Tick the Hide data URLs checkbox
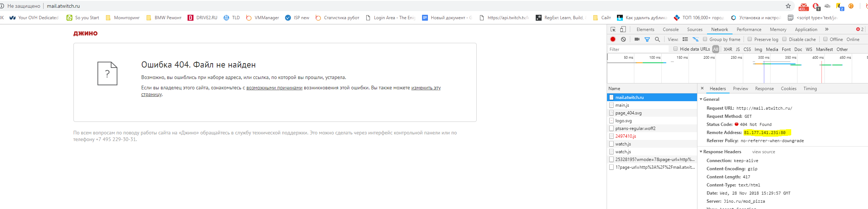The width and height of the screenshot is (868, 209). pos(675,49)
